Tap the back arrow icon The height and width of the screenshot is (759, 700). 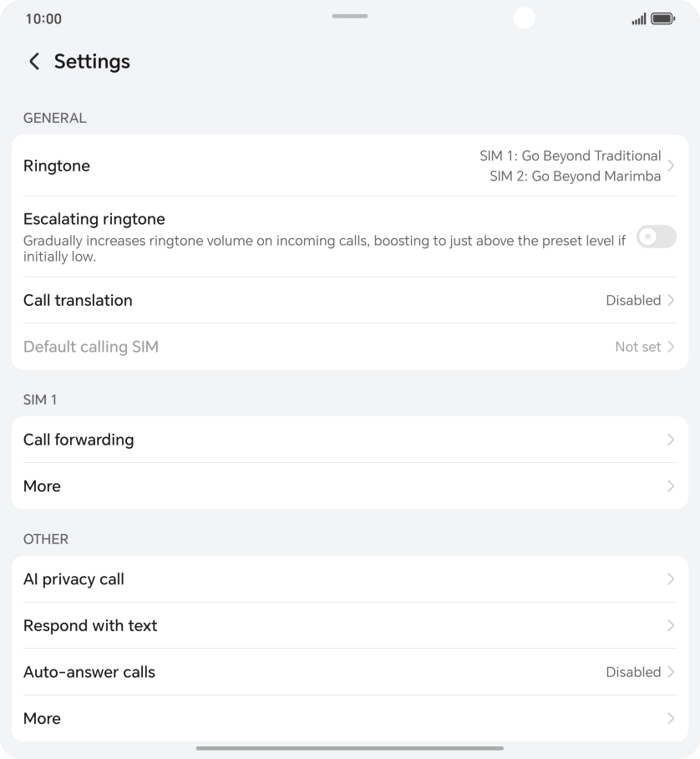pos(34,61)
